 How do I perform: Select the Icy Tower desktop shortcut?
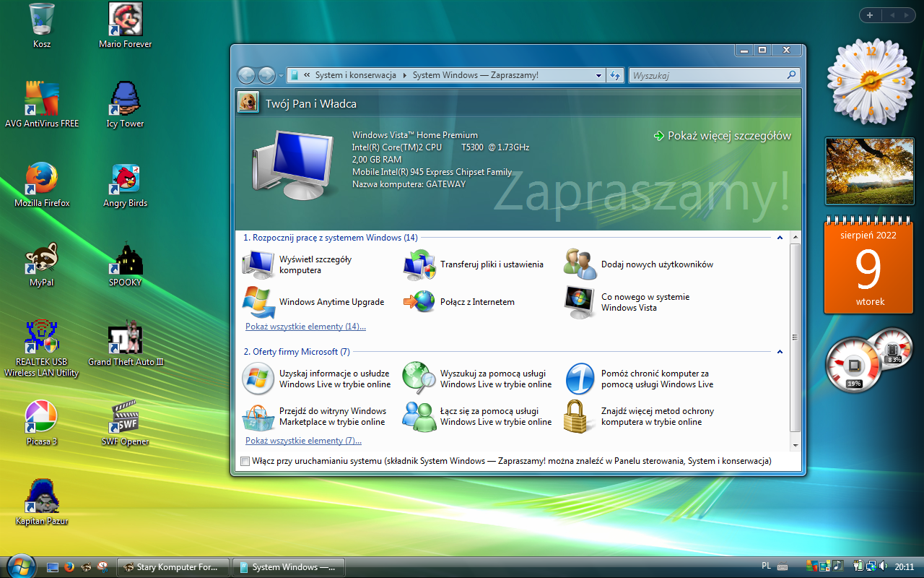click(126, 99)
